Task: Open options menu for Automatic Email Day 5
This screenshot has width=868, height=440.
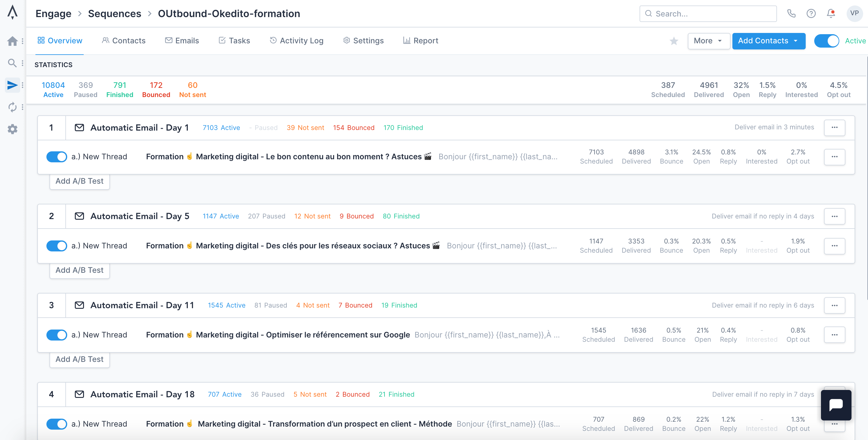Action: click(834, 216)
